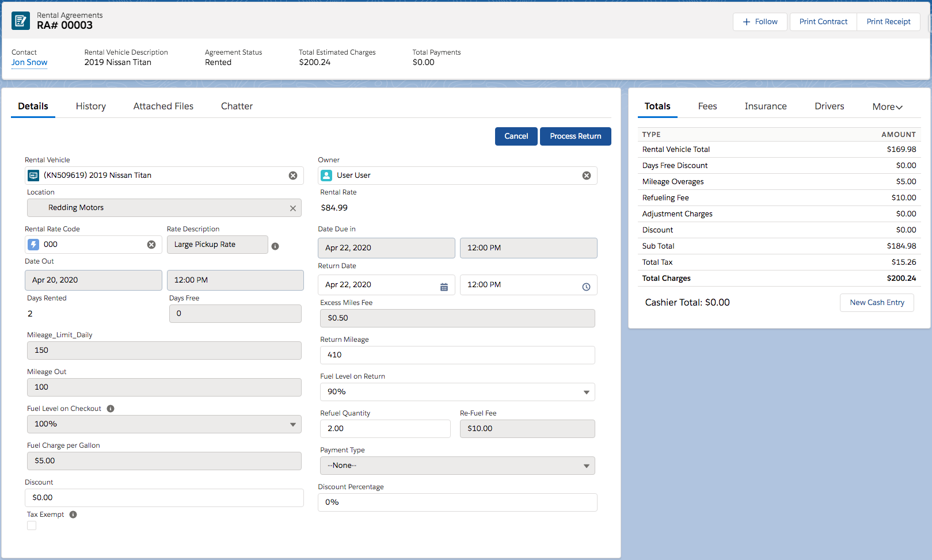The width and height of the screenshot is (932, 560).
Task: Switch to the History tab
Action: [x=91, y=106]
